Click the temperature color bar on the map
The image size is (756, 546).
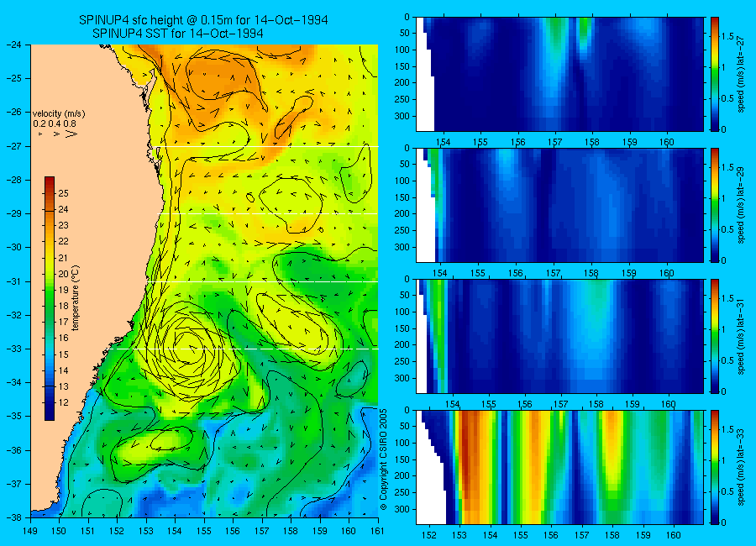pyautogui.click(x=50, y=298)
